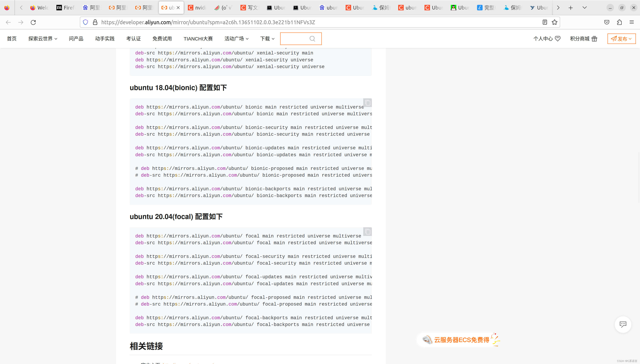Switch to the 写文 tab
This screenshot has width=640, height=364.
(x=249, y=8)
